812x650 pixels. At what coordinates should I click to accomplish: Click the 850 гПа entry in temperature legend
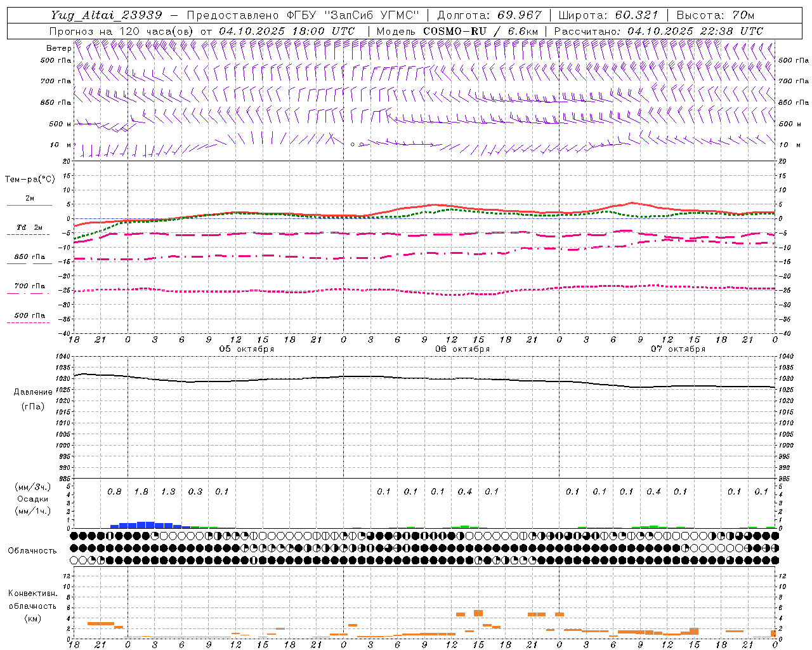29,257
